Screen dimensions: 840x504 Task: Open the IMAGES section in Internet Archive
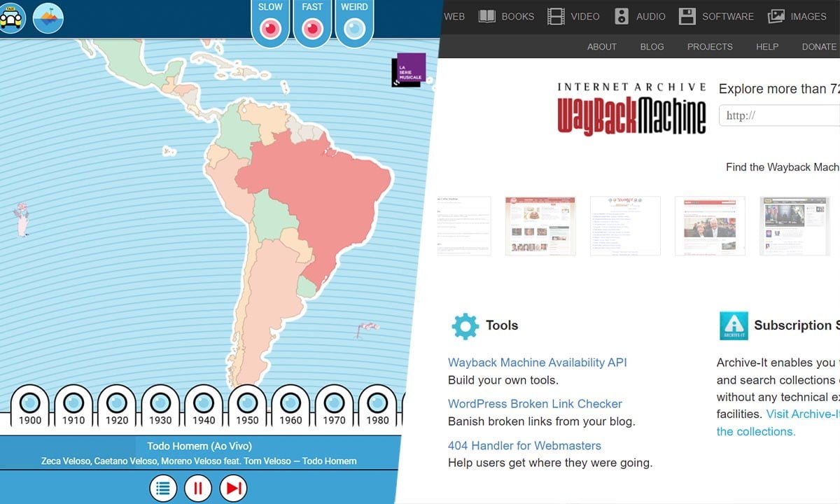coord(808,16)
